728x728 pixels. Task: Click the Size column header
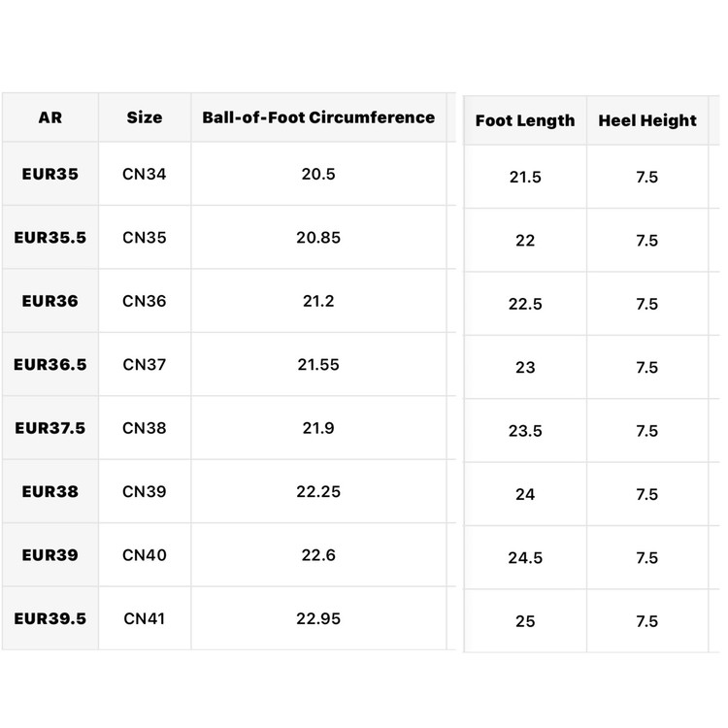coord(145,117)
